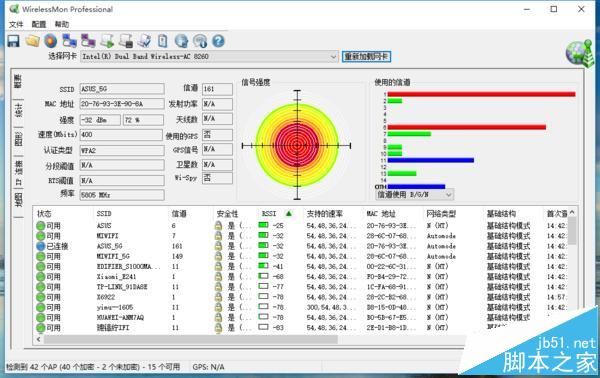Click the 认证类型 field showing WPA2
Image resolution: width=600 pixels, height=378 pixels.
(122, 150)
